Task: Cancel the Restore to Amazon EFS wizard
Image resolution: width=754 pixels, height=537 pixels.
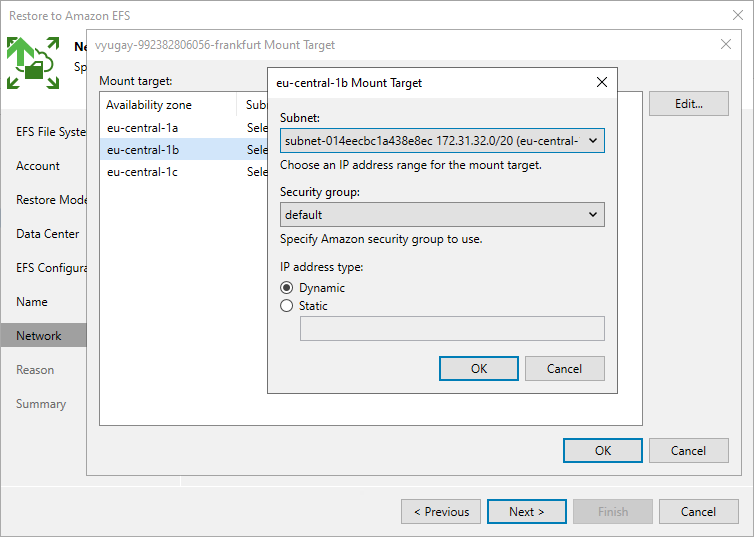Action: point(698,512)
